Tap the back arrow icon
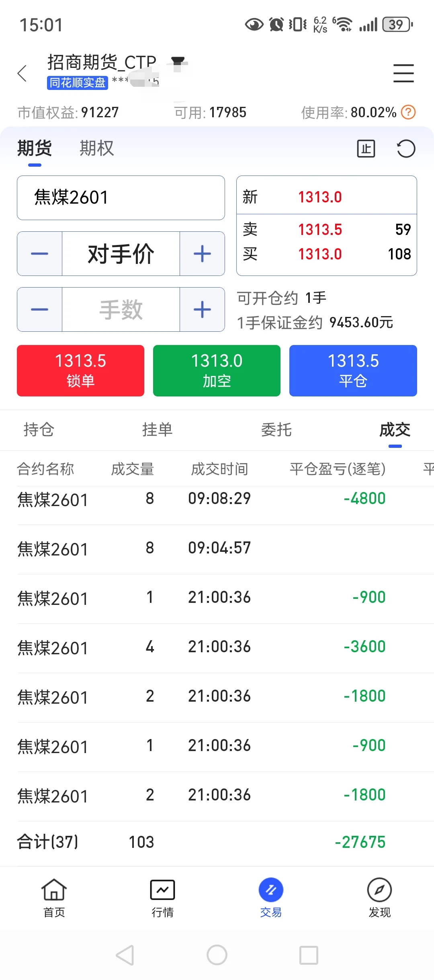 23,73
